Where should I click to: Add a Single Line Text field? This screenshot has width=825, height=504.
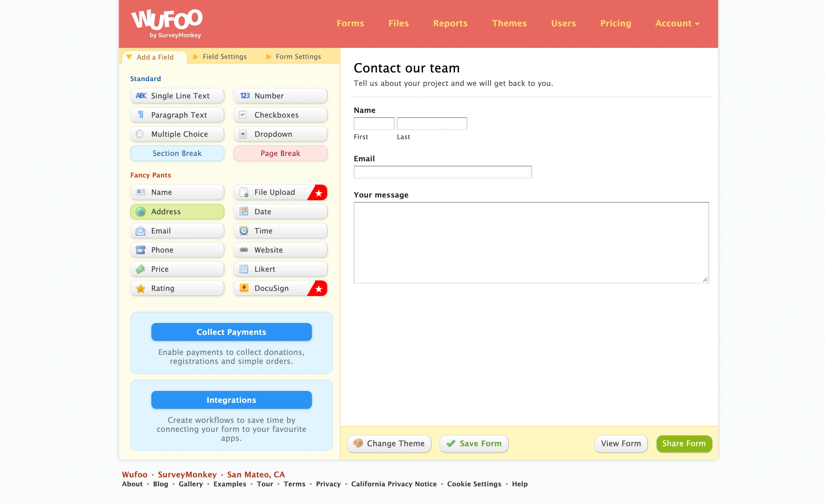[177, 96]
